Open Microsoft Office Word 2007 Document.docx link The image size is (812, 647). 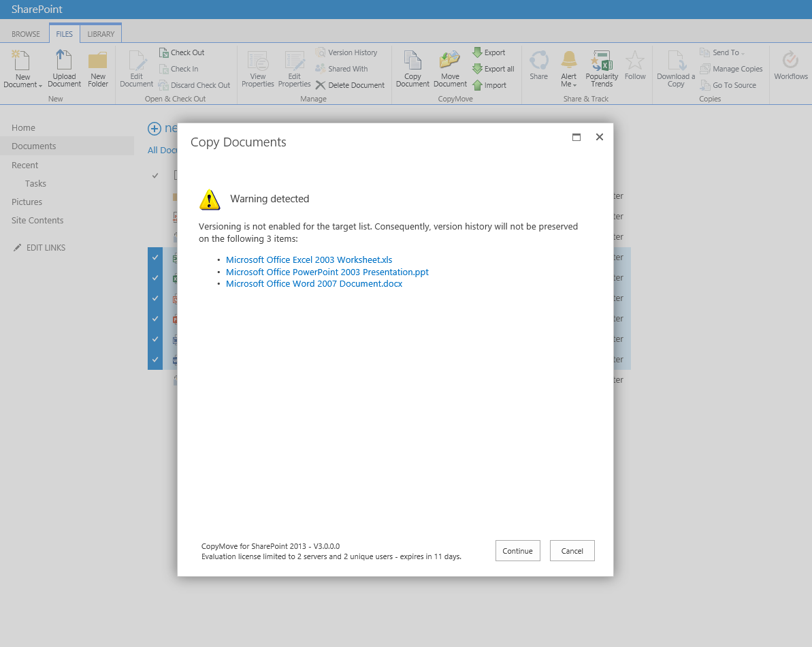coord(314,284)
